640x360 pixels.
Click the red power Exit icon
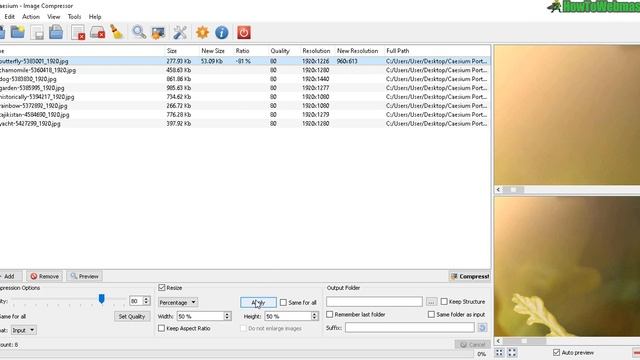coord(244,33)
